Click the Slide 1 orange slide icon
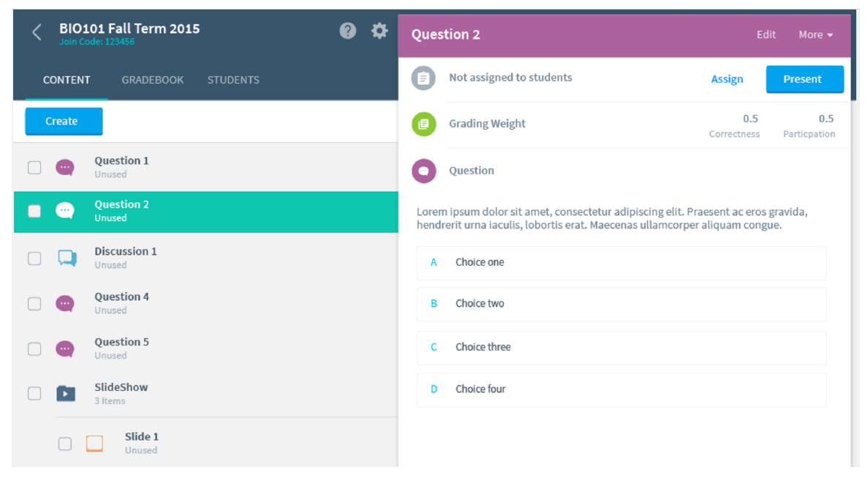The height and width of the screenshot is (478, 868). [94, 444]
